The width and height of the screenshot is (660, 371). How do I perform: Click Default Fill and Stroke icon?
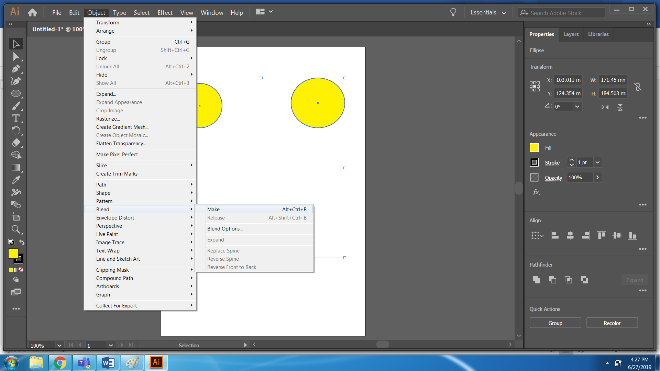click(x=11, y=243)
